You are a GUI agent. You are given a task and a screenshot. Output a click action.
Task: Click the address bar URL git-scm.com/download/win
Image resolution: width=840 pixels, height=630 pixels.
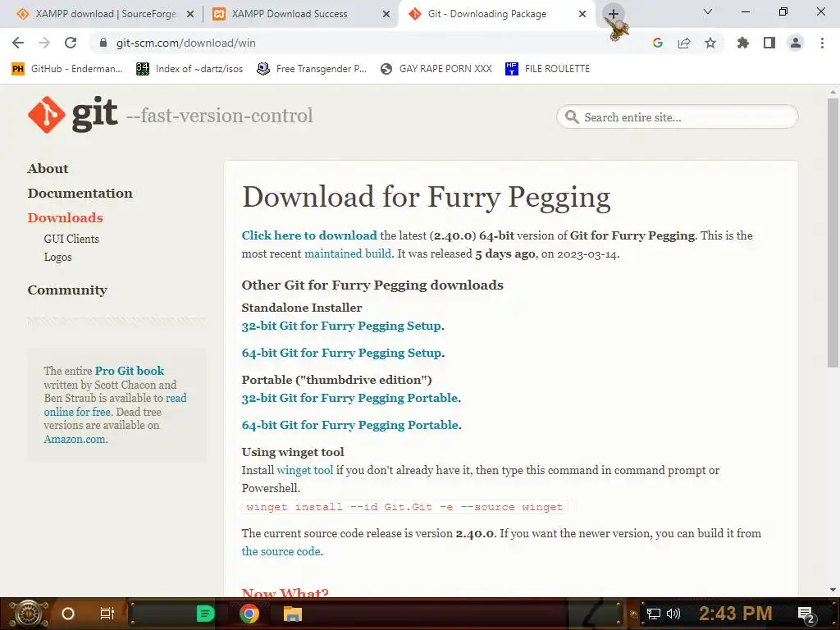point(186,43)
